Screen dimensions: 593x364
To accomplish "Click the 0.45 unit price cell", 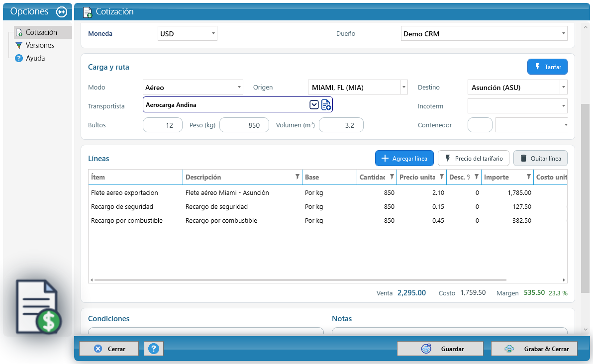I will [x=422, y=221].
